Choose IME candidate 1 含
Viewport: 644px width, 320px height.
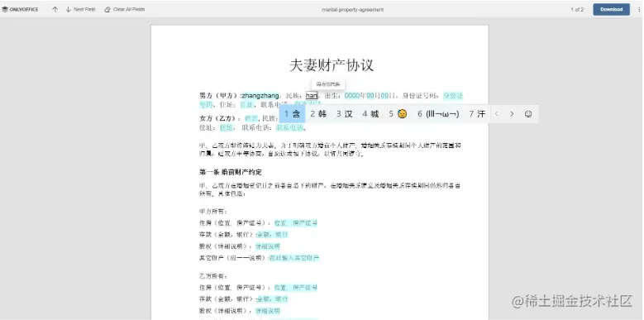coord(293,114)
